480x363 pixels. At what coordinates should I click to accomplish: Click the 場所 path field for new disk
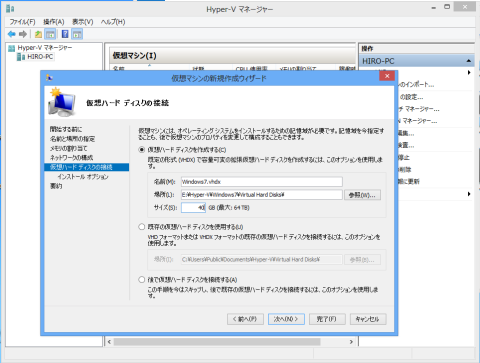pos(262,195)
